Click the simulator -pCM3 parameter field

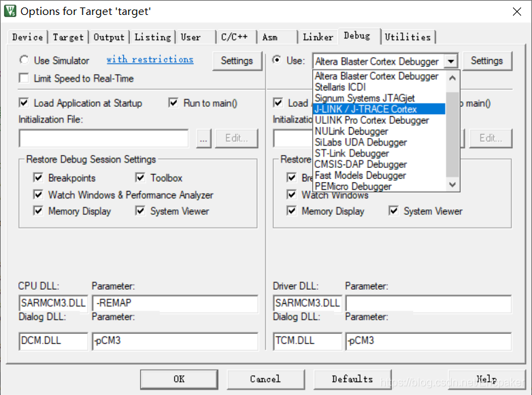(x=175, y=341)
